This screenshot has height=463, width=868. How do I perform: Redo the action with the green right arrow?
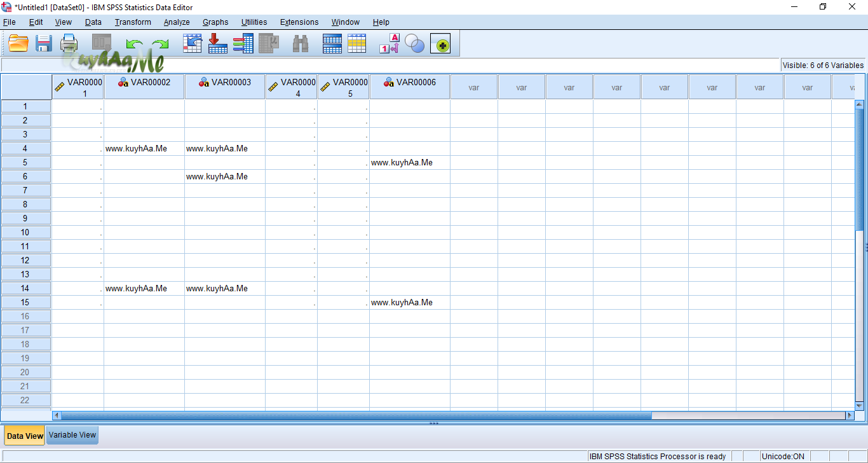(160, 43)
